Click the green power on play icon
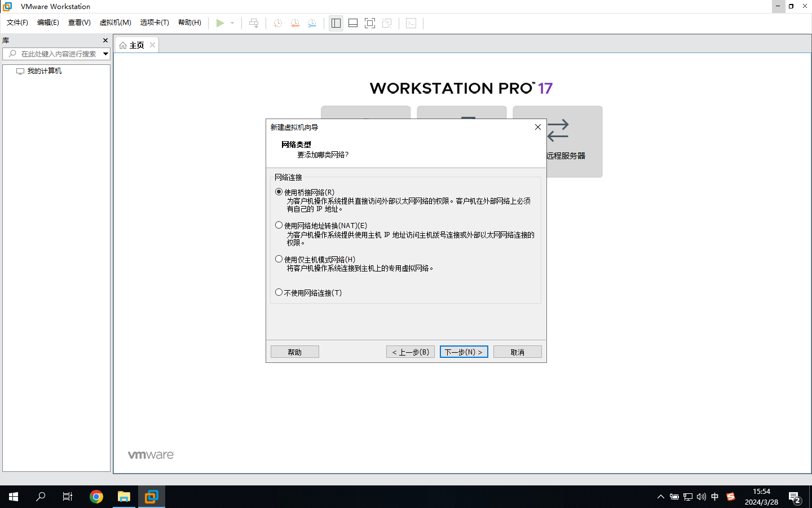The height and width of the screenshot is (508, 812). click(x=220, y=23)
